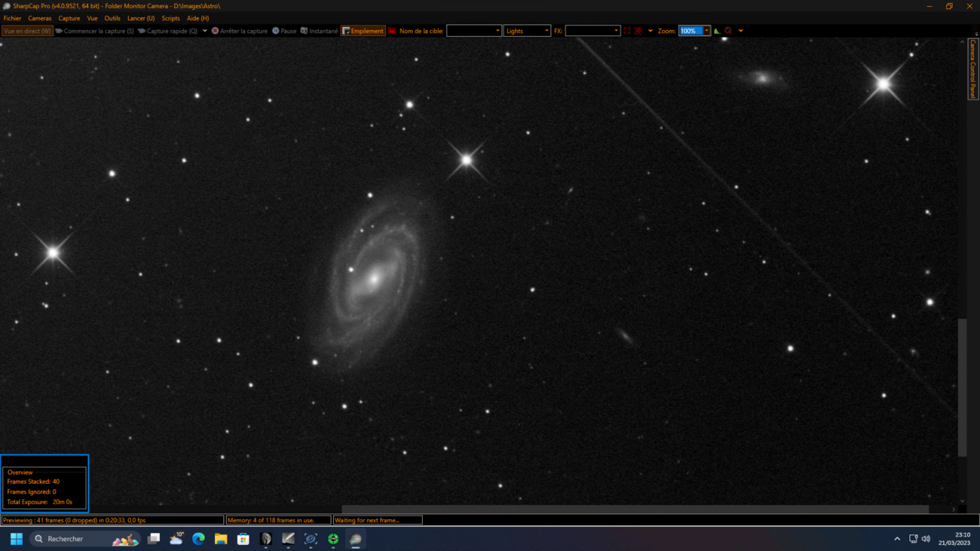Expand the Nom de la cible dropdown arrow
The width and height of the screenshot is (980, 551).
point(498,31)
